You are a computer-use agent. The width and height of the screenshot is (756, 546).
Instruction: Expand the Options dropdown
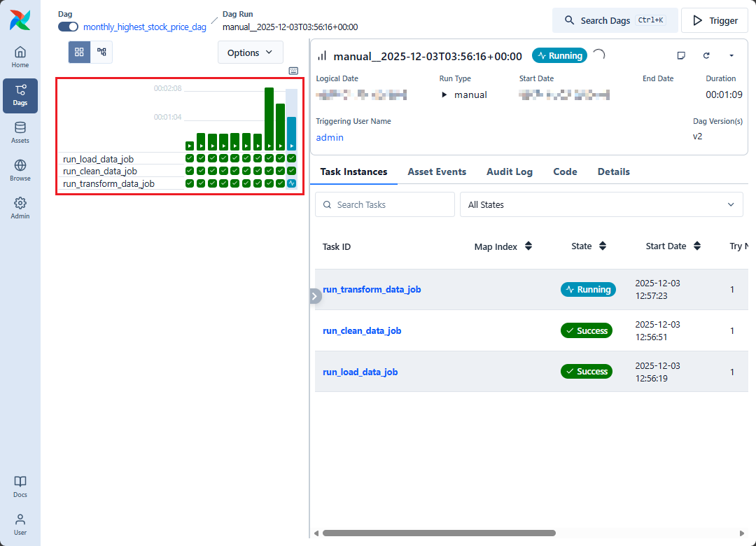pos(250,52)
